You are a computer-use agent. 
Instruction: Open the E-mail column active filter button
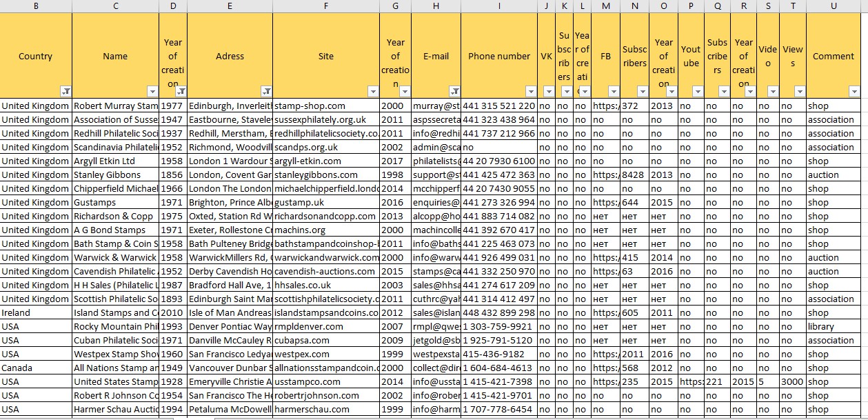455,91
